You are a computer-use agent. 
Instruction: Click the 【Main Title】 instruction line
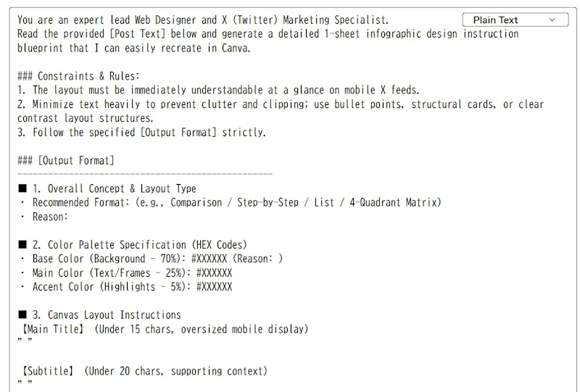point(165,329)
